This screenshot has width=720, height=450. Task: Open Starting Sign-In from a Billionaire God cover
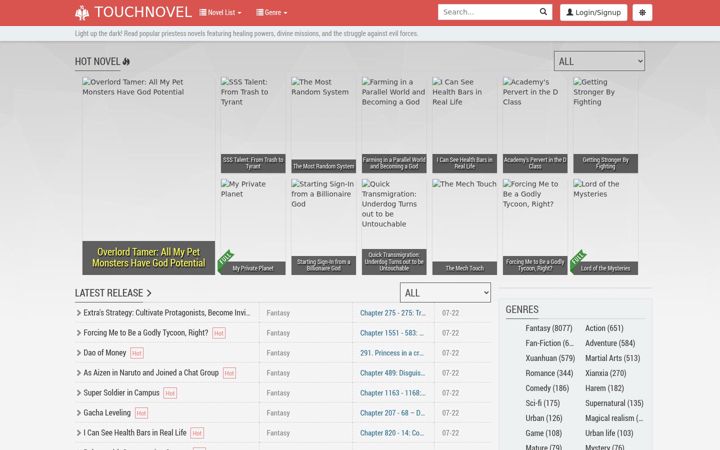click(324, 227)
